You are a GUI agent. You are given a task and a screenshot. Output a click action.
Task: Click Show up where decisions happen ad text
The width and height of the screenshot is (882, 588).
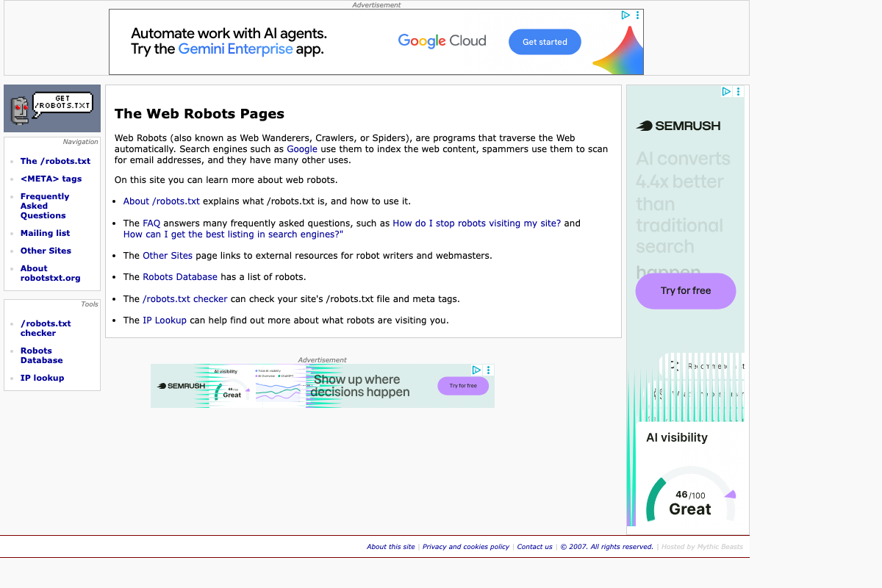362,386
